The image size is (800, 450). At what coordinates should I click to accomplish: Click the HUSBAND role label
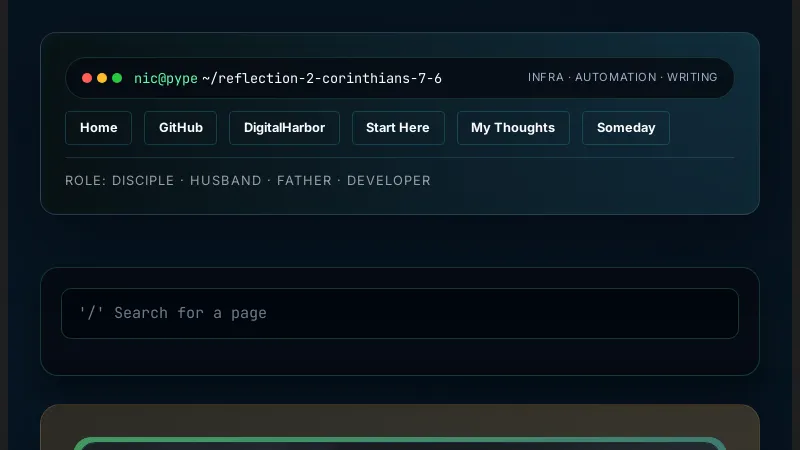(225, 181)
